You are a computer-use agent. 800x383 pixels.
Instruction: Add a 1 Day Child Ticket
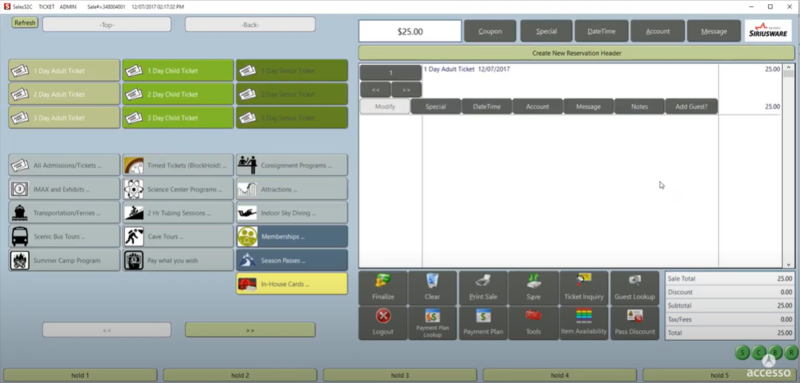coord(178,70)
